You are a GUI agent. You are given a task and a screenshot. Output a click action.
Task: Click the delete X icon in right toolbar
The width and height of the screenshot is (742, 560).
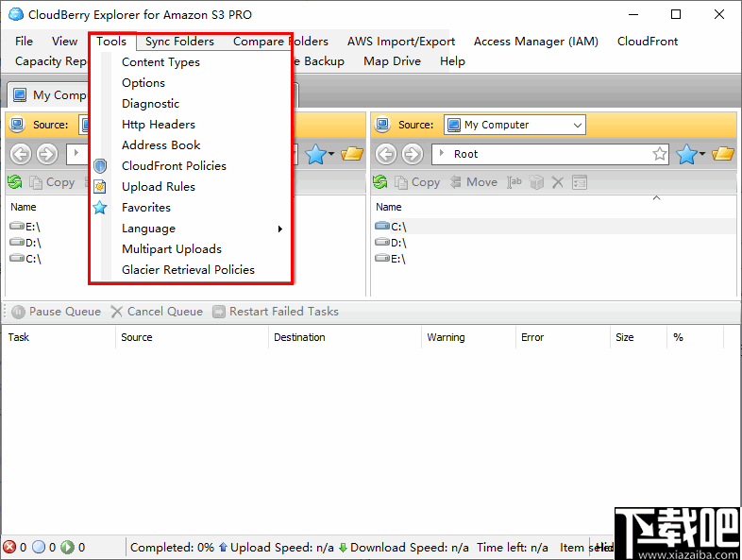click(x=558, y=182)
